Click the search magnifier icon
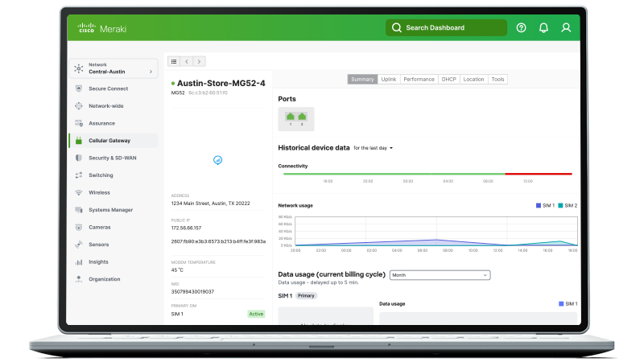Viewport: 644px width, 362px height. [x=396, y=27]
